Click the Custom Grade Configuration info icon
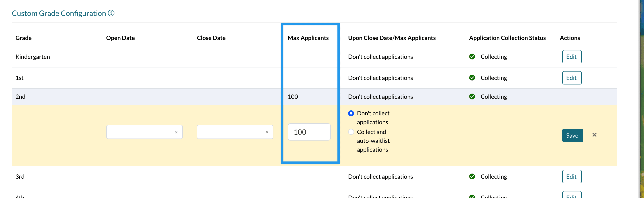Screen dimensions: 644x198 111,13
